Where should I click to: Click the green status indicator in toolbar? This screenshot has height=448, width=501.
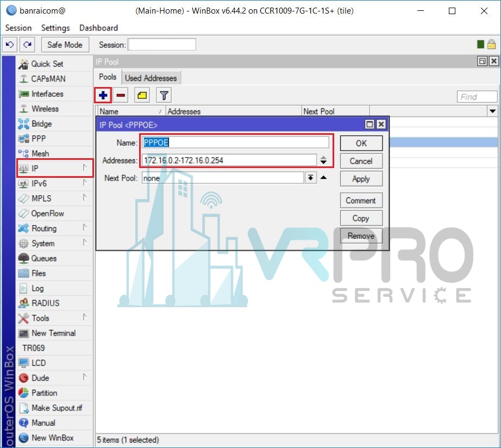tap(480, 45)
